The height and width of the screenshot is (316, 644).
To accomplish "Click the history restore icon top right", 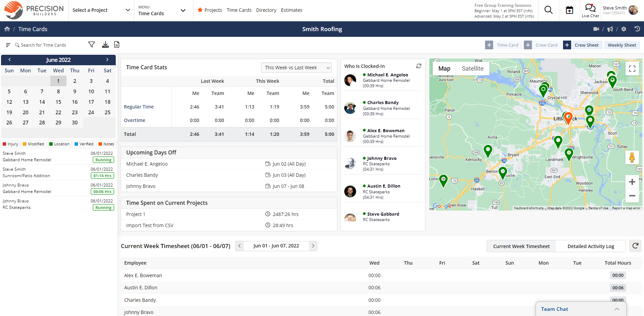I will point(637,29).
